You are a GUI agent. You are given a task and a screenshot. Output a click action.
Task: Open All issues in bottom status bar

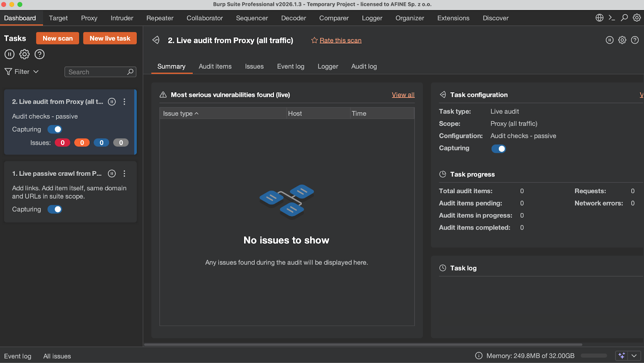point(57,356)
